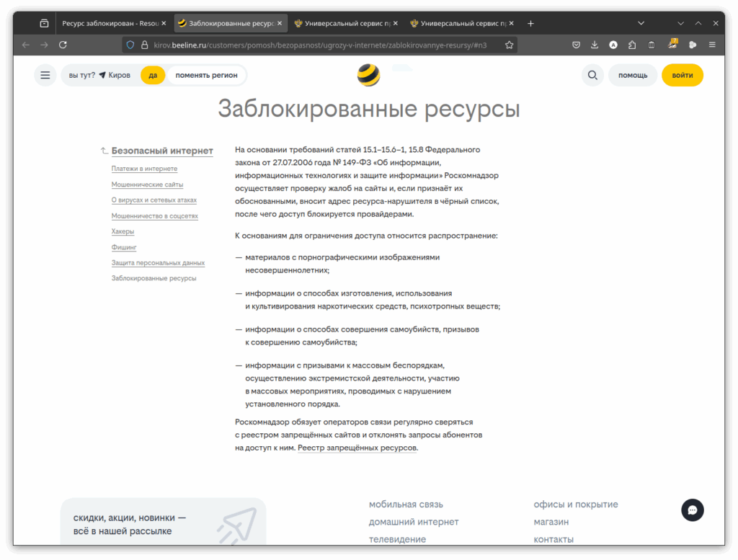
Task: Open the домашний интернет footer link
Action: tap(414, 522)
